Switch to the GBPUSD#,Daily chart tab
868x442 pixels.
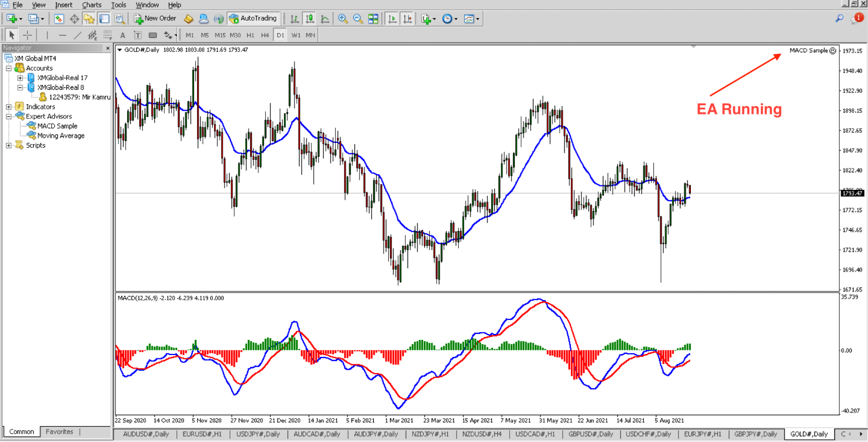pos(591,434)
